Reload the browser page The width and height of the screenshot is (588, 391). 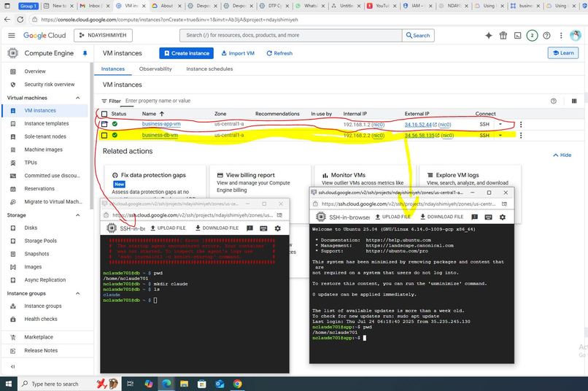coord(20,20)
